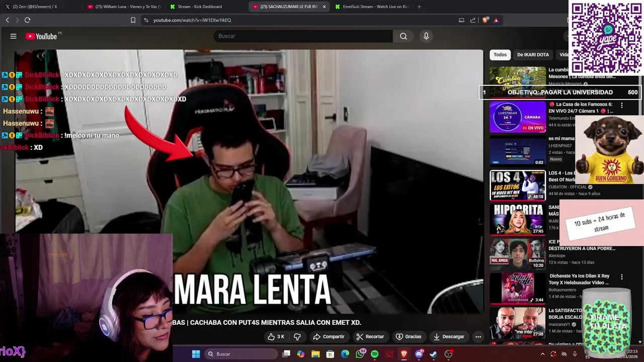
Task: Open La Cumbia de Mesones video thumbnail
Action: pos(518,82)
